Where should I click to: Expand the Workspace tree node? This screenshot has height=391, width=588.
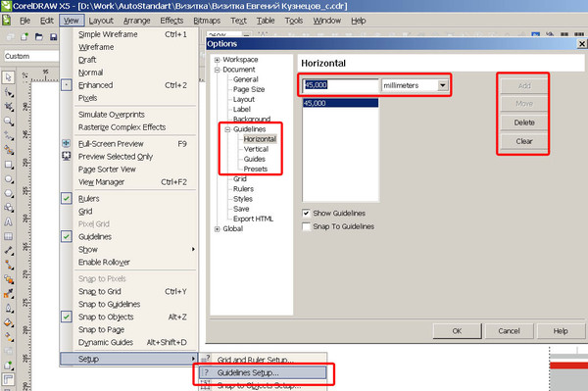[218, 60]
